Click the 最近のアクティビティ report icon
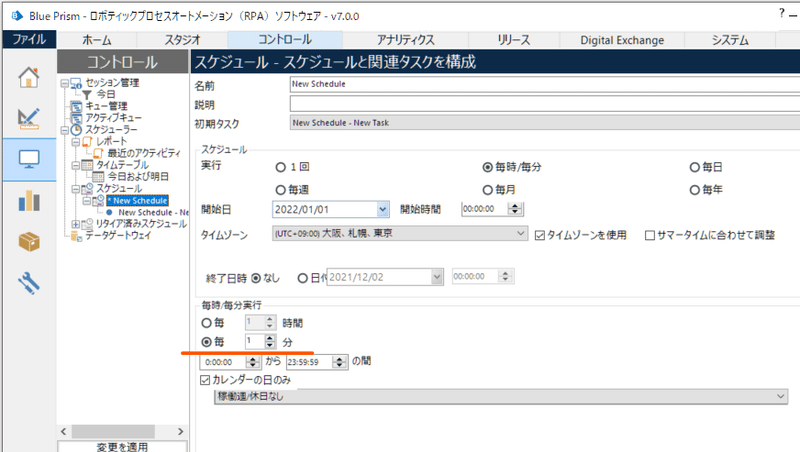This screenshot has width=800, height=452. (98, 153)
